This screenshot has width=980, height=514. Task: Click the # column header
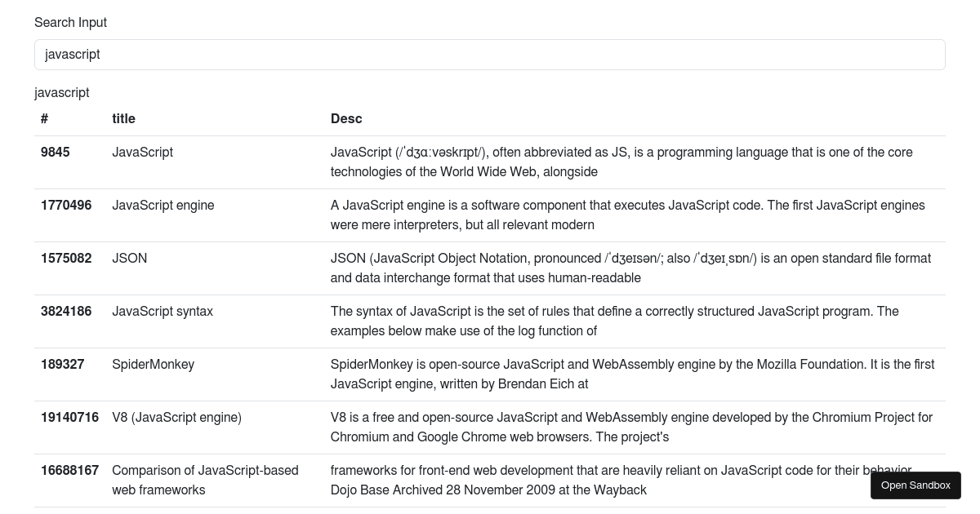44,119
